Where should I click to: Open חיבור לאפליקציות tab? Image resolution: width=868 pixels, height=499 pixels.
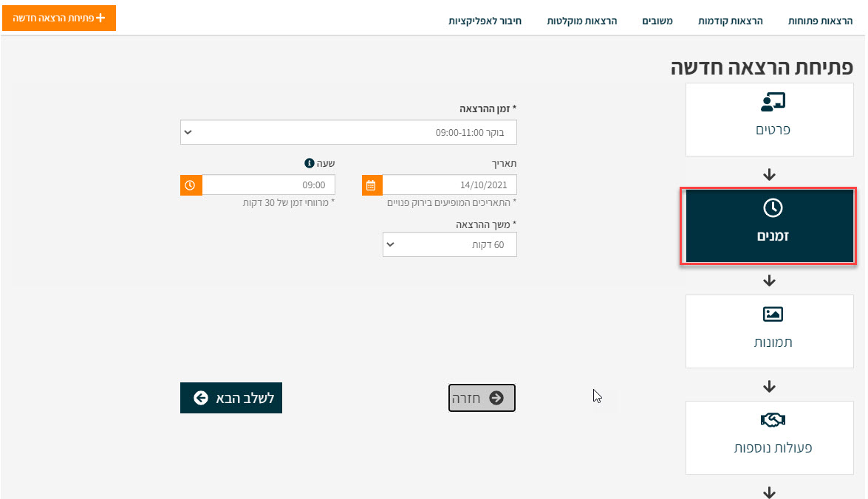point(485,21)
